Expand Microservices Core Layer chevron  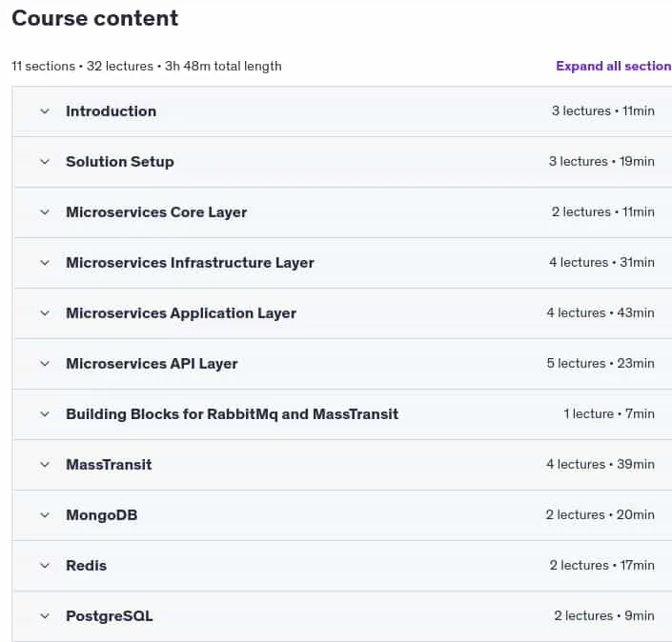click(x=45, y=212)
